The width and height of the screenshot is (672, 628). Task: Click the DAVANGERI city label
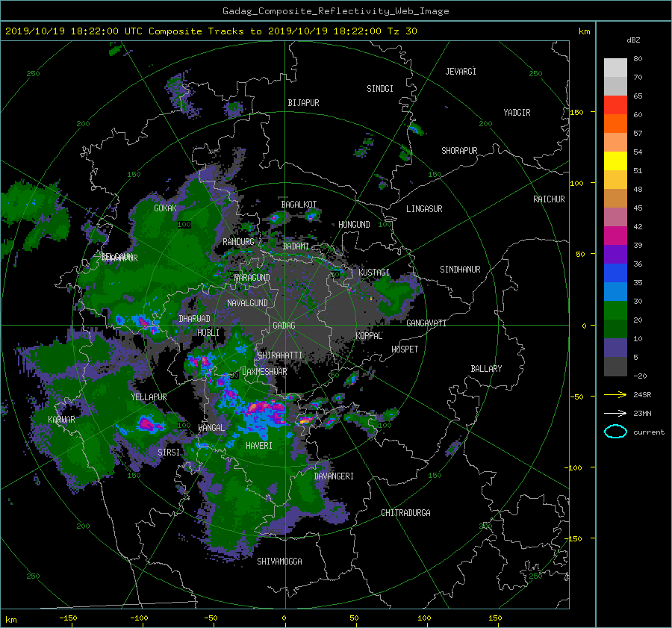[334, 476]
